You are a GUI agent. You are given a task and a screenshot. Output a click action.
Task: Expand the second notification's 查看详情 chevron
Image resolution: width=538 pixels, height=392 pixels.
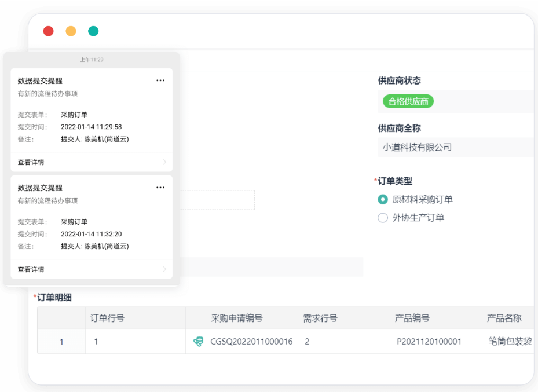coord(164,269)
